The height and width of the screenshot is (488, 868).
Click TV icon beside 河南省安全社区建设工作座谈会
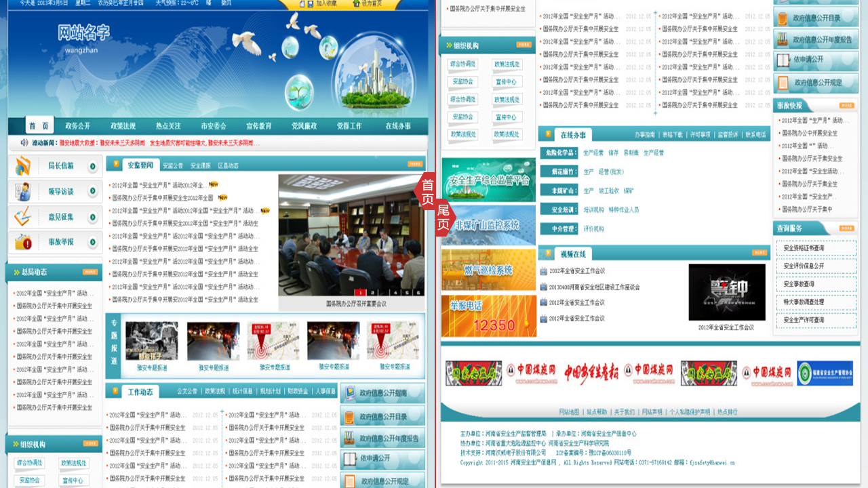tap(544, 287)
